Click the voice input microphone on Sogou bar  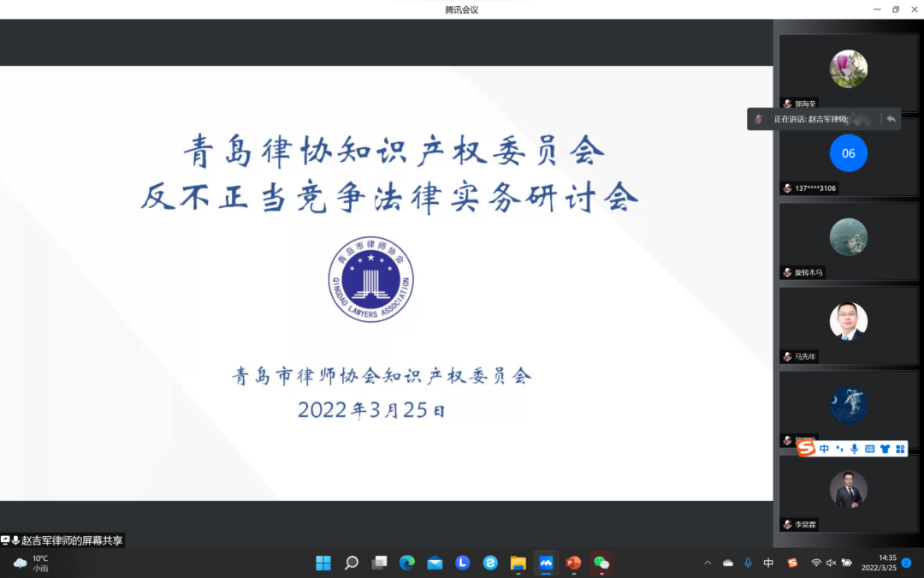854,449
